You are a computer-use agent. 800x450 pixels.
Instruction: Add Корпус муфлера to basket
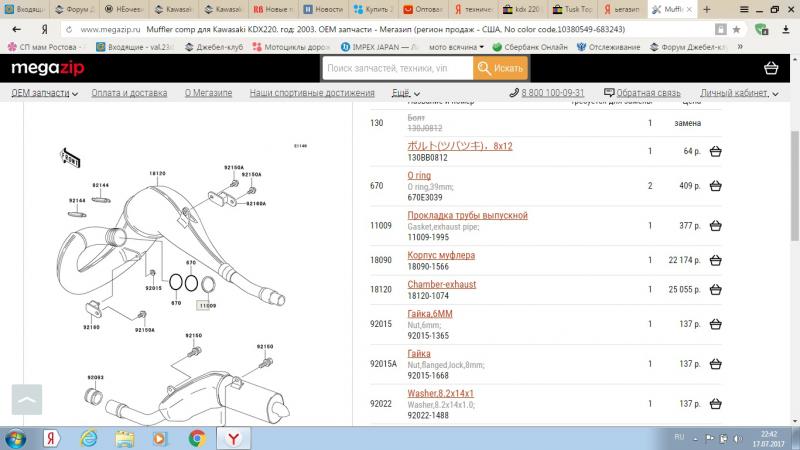[716, 261]
